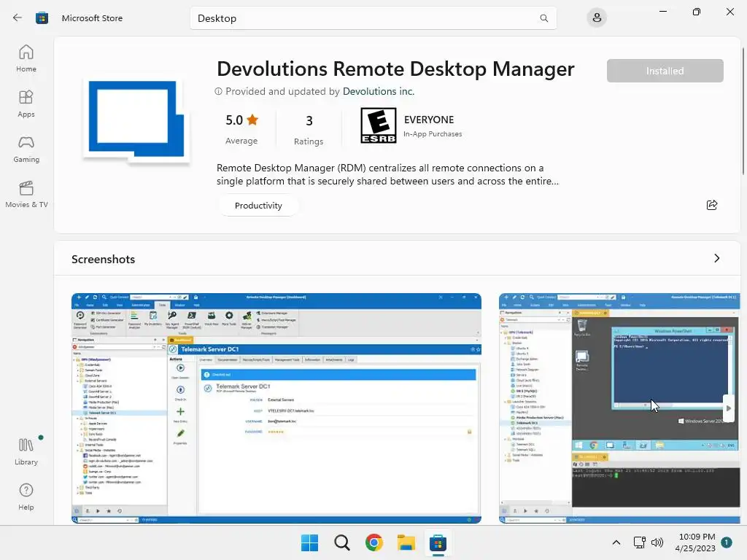Expand Screenshots section with chevron
747x560 pixels.
coord(717,258)
